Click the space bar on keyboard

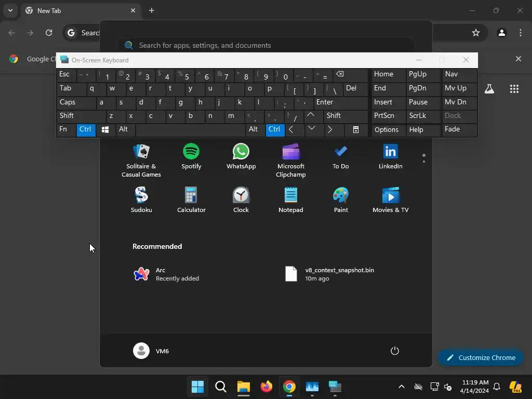[x=190, y=130]
